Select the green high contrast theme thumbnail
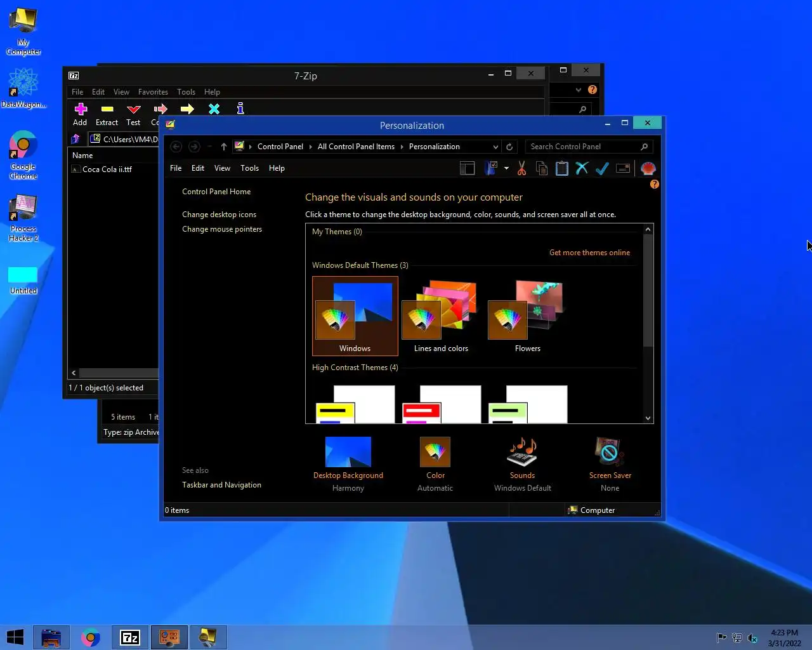Screen dimensions: 812x650 528,404
